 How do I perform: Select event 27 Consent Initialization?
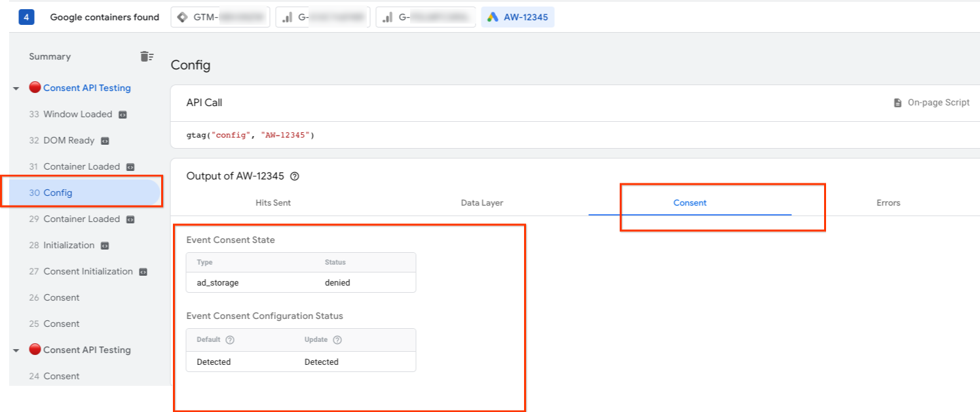88,271
